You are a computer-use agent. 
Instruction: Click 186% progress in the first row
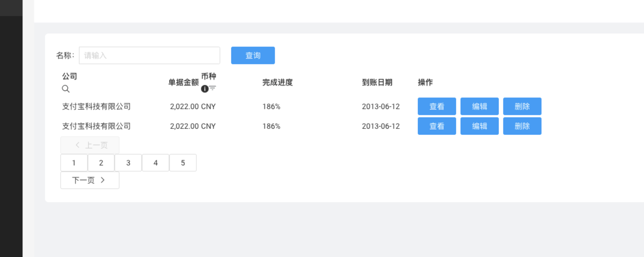272,106
